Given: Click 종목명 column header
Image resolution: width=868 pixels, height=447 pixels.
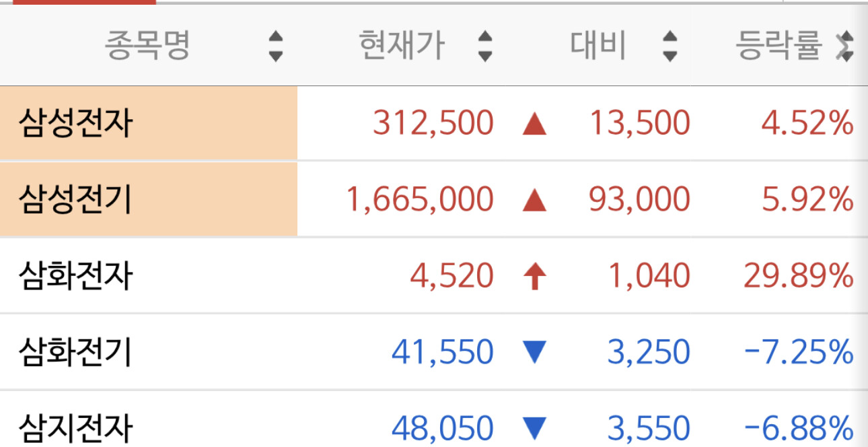Looking at the screenshot, I should click(x=148, y=46).
